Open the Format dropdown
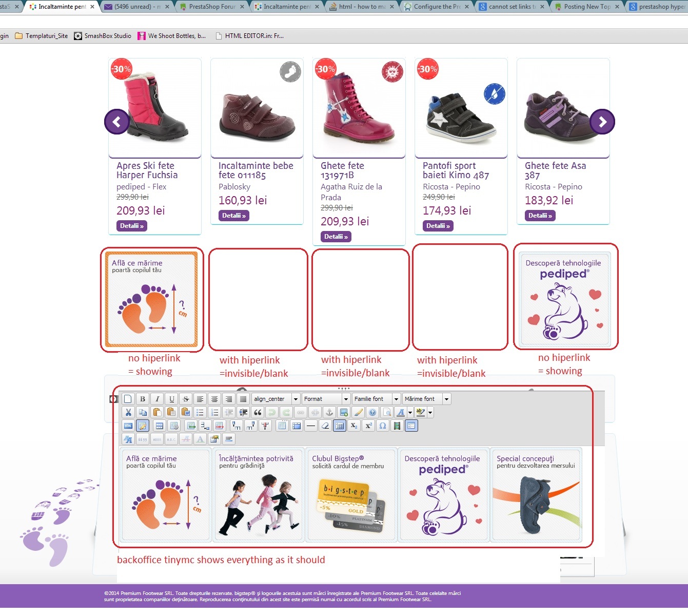The image size is (688, 616). [326, 399]
